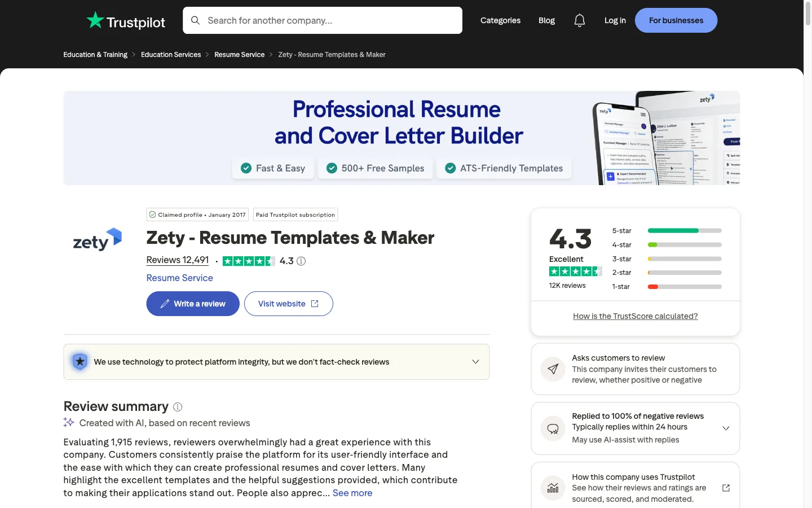
Task: Open the Blog page
Action: click(x=546, y=20)
